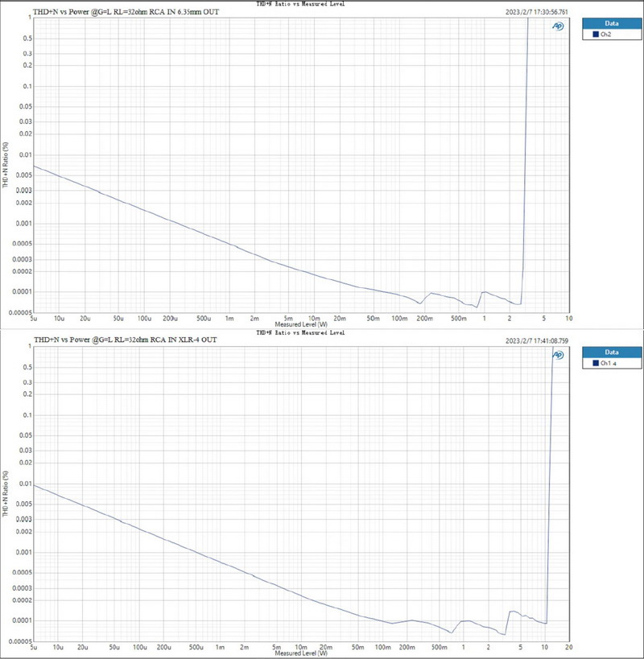Click the top graph's Measured Level (W) axis label
Viewport: 644px width, 659px height.
tap(300, 324)
